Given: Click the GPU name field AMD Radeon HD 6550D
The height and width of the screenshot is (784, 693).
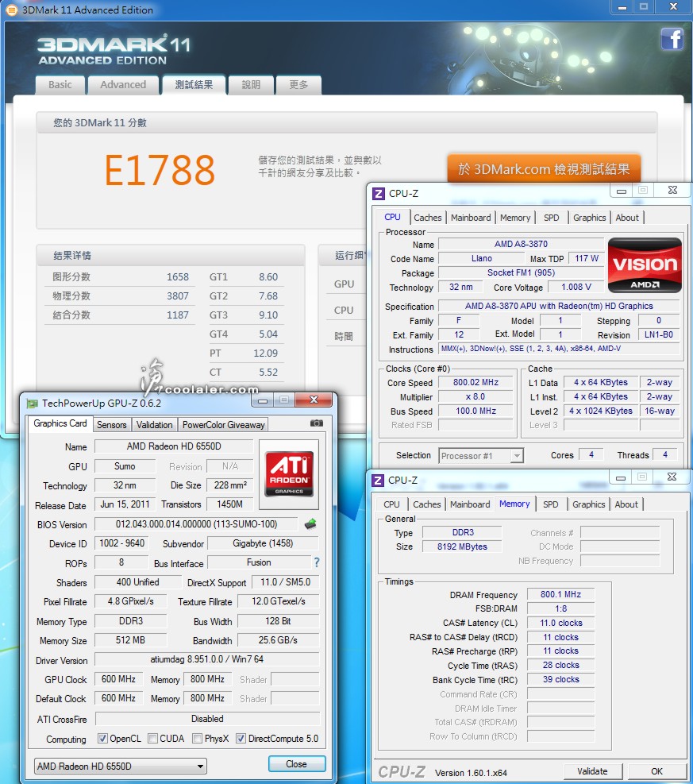Looking at the screenshot, I should pos(174,446).
